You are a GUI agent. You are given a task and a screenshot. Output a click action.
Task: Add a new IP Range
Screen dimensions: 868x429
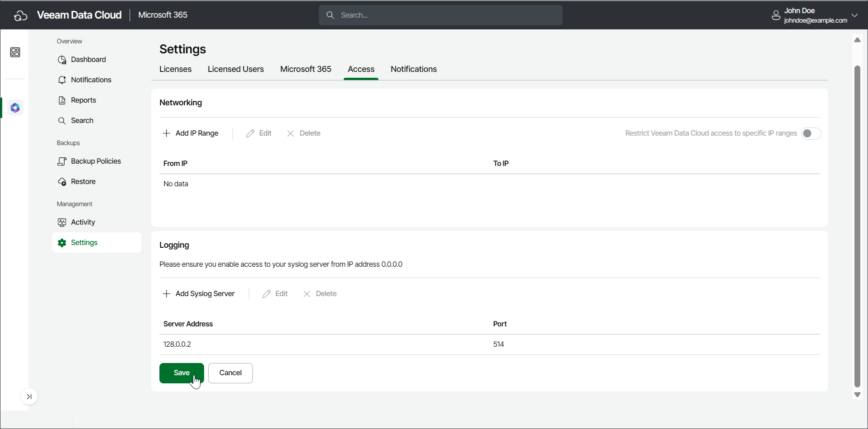[x=191, y=133]
